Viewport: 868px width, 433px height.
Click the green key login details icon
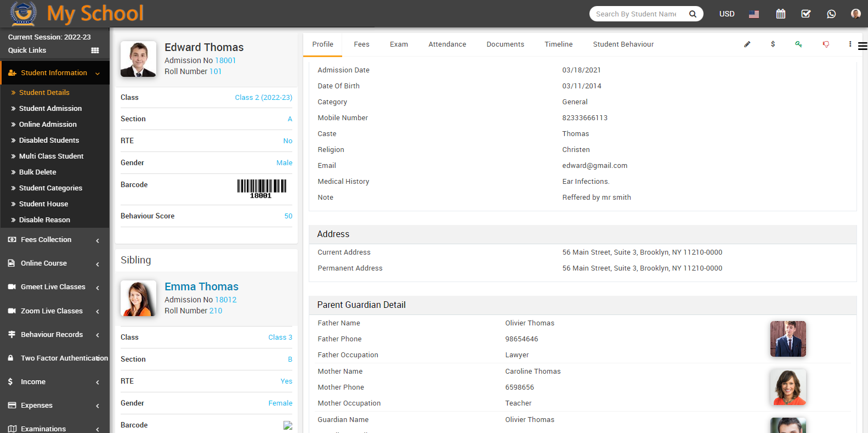798,44
